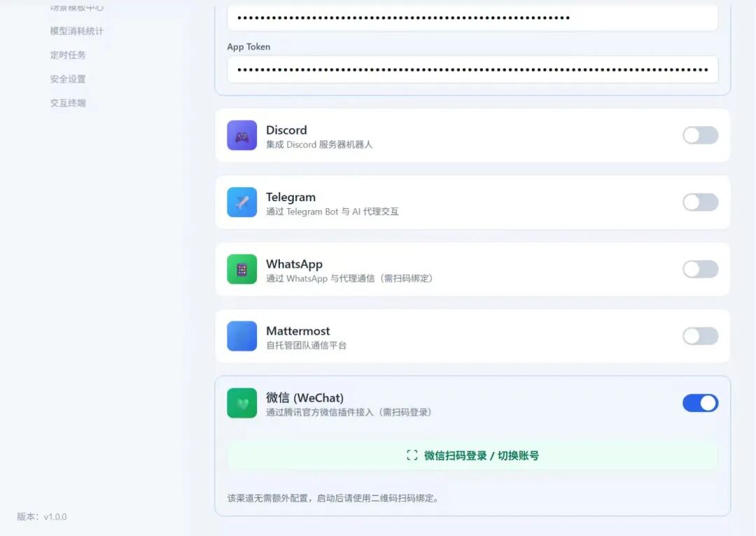Click the 该渠道无需额外配置 hint text
Viewport: 756px width, 536px height.
tap(333, 498)
